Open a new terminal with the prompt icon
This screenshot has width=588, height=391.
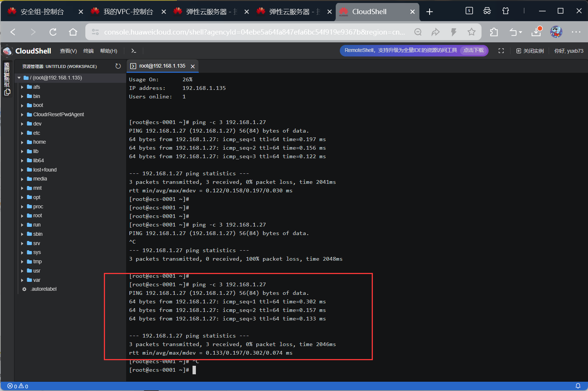[134, 51]
